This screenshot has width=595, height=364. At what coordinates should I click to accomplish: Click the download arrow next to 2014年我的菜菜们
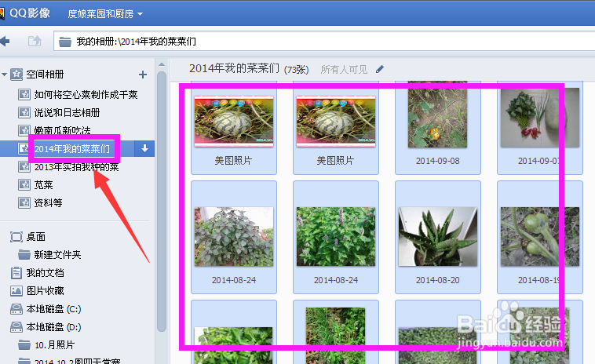[144, 148]
